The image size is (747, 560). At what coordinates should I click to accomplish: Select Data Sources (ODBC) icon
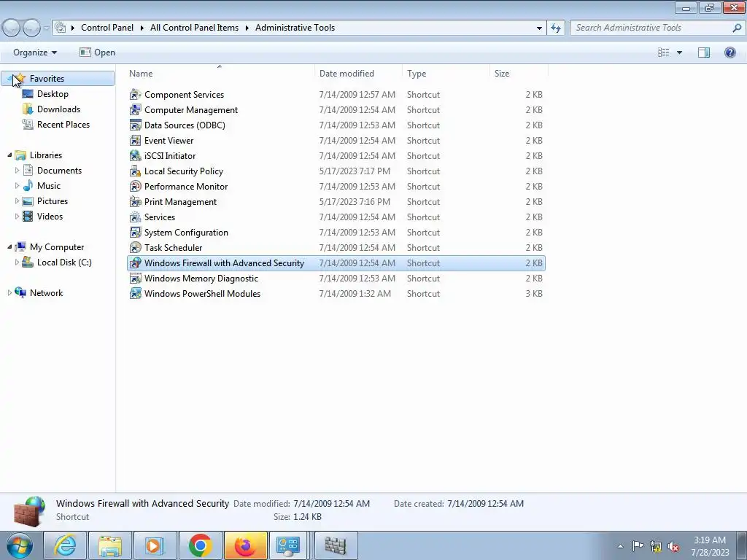(x=135, y=125)
